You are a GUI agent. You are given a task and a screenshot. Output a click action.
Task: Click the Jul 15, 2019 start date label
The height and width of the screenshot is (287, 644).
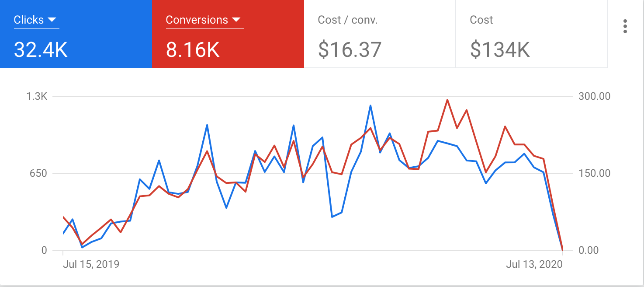point(91,264)
